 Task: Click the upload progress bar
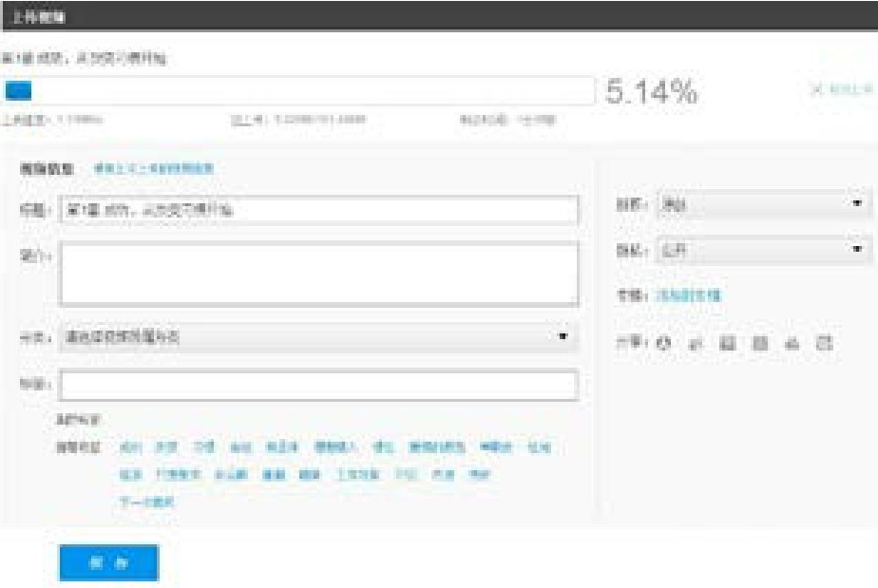[299, 91]
